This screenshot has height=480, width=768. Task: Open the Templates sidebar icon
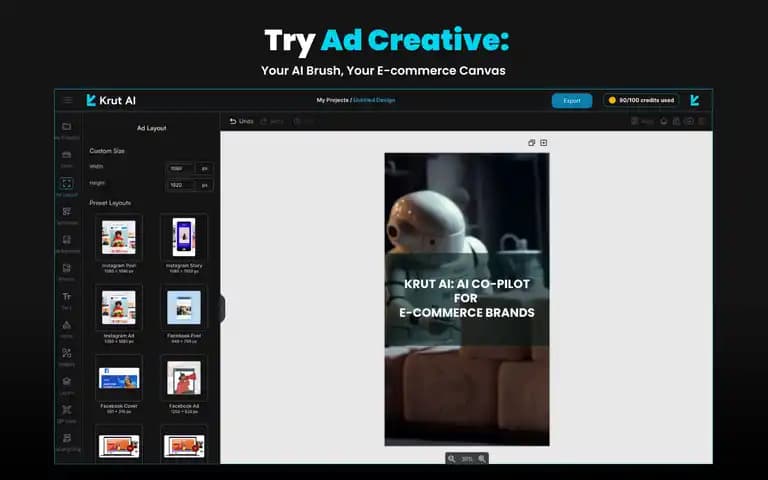[x=67, y=212]
